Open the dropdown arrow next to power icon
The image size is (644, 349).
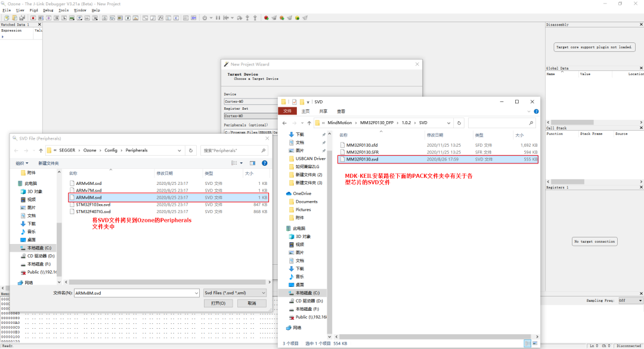coord(211,18)
